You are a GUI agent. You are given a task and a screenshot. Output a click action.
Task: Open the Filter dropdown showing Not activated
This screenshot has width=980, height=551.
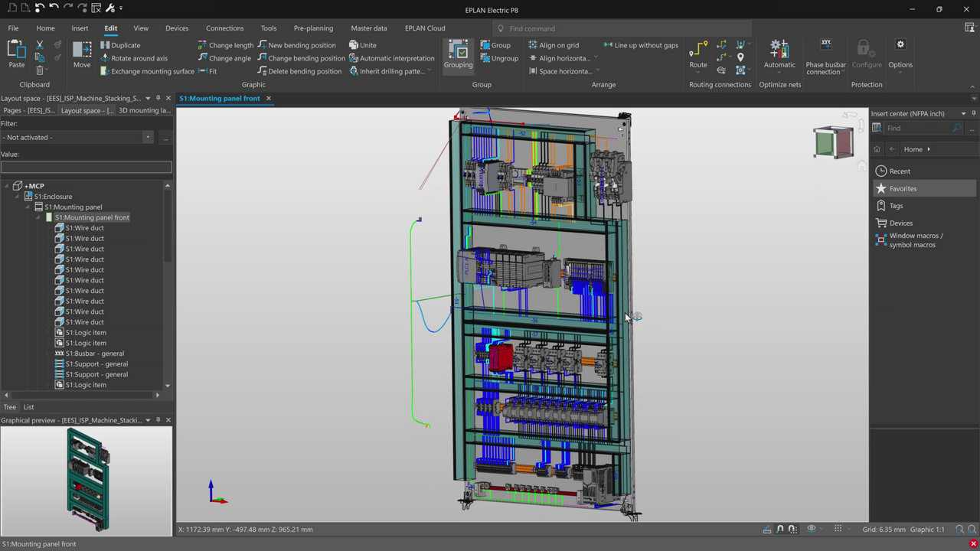pos(148,138)
